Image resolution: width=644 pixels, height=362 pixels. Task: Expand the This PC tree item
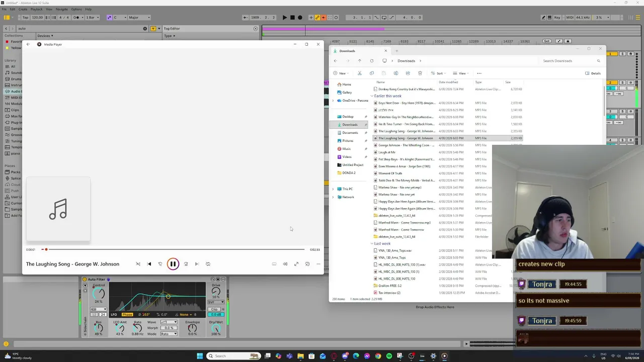333,189
